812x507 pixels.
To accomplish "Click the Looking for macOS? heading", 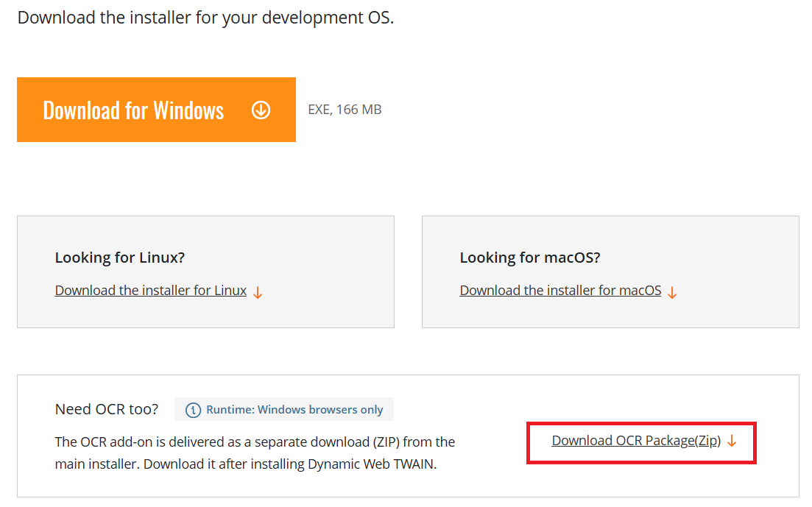I will pyautogui.click(x=530, y=258).
